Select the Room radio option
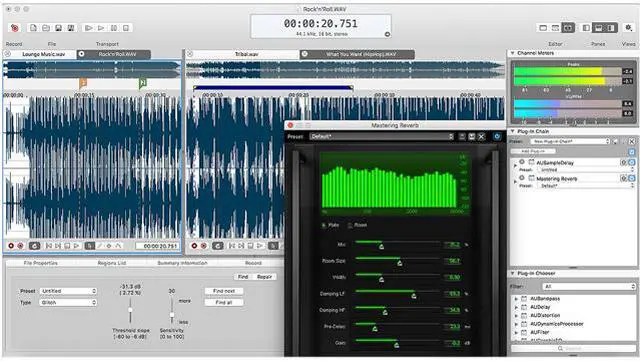Viewport: 640px width, 361px height. (x=350, y=225)
